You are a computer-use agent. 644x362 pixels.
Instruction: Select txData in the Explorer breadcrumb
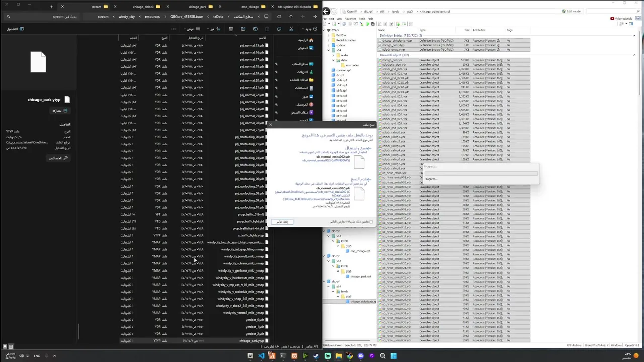[x=218, y=17]
